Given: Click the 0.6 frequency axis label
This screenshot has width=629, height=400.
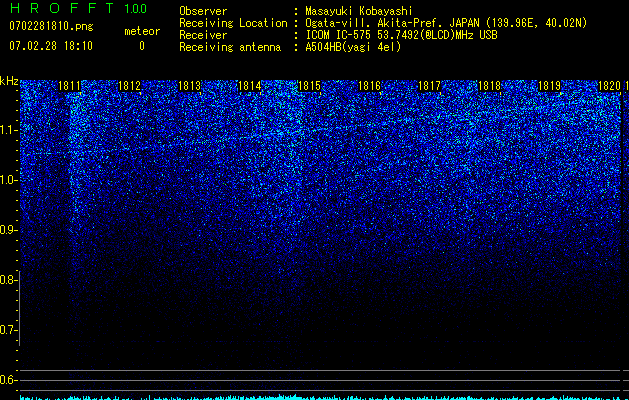Looking at the screenshot, I should click(x=8, y=380).
